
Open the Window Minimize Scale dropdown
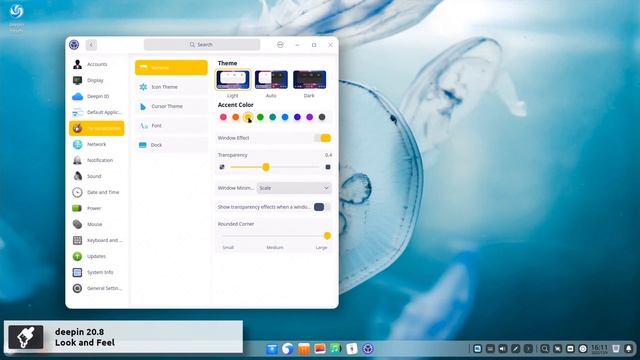294,188
